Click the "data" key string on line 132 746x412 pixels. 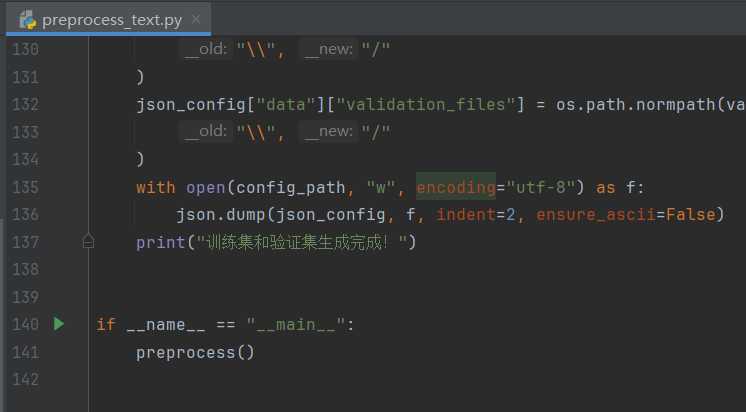click(285, 105)
